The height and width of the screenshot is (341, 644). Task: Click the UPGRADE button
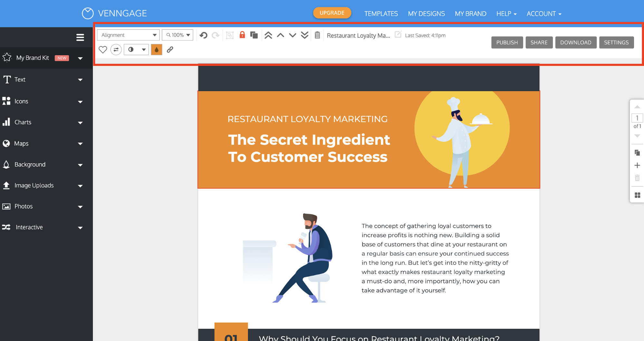pos(332,13)
